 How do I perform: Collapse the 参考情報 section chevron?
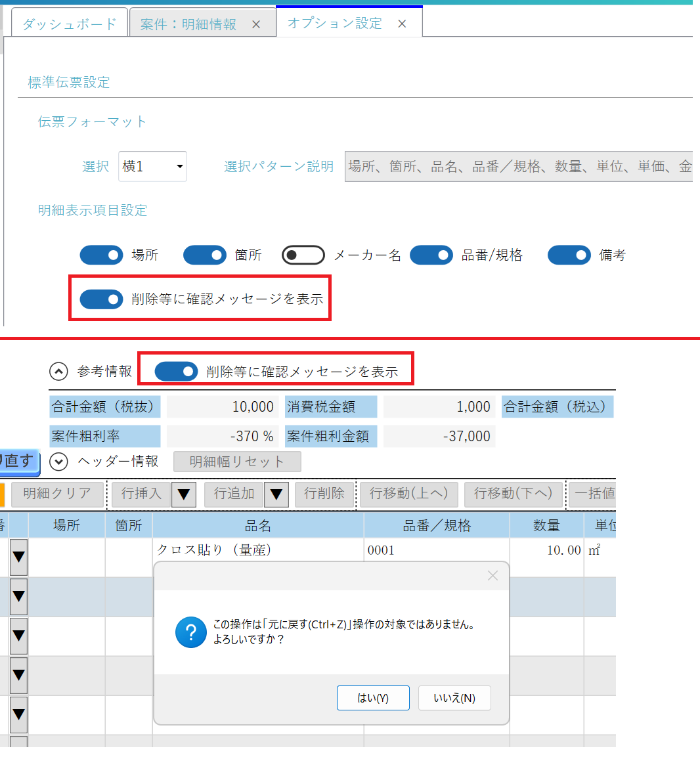click(x=58, y=372)
